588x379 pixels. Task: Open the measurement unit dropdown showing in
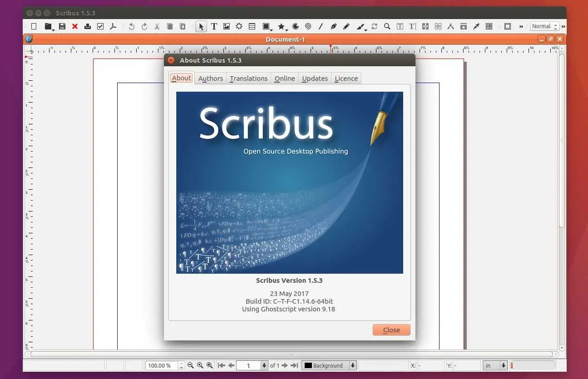[495, 365]
